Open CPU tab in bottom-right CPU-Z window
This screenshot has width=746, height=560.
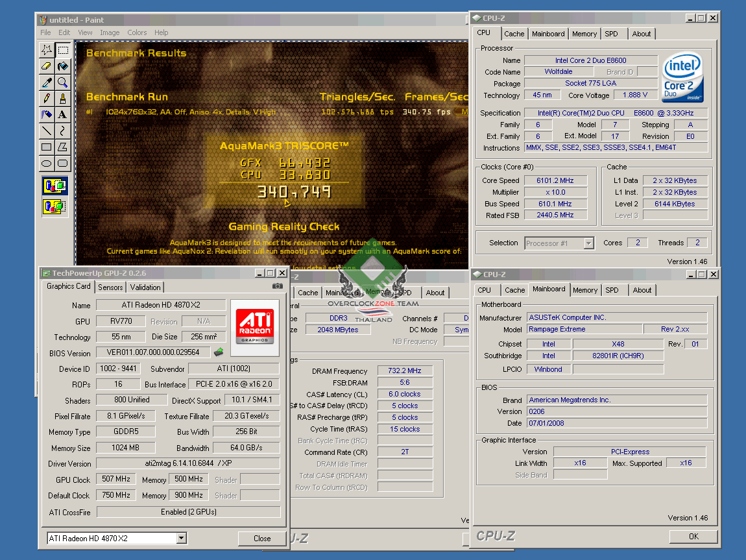[485, 290]
